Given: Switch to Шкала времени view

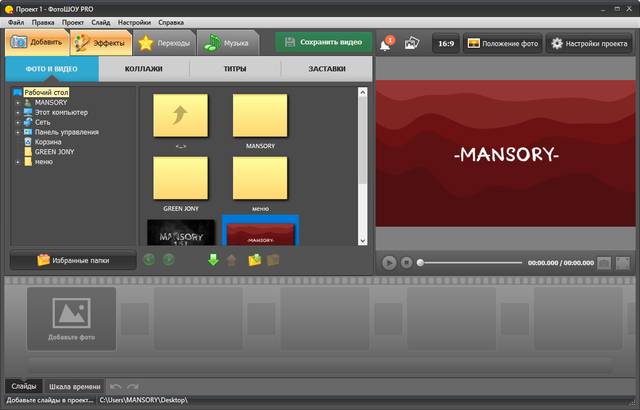Looking at the screenshot, I should (x=75, y=386).
